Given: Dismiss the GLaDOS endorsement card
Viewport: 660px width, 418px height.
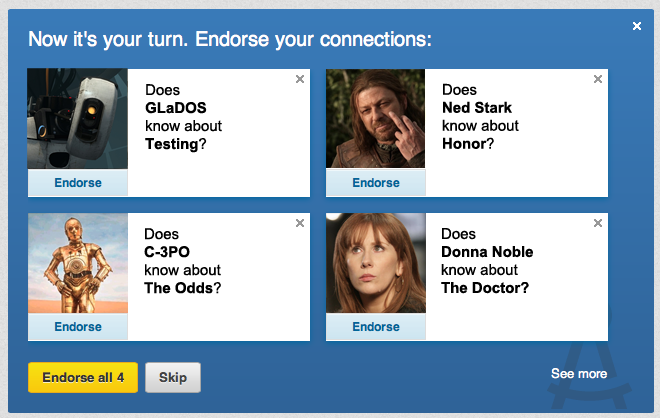Looking at the screenshot, I should 300,79.
